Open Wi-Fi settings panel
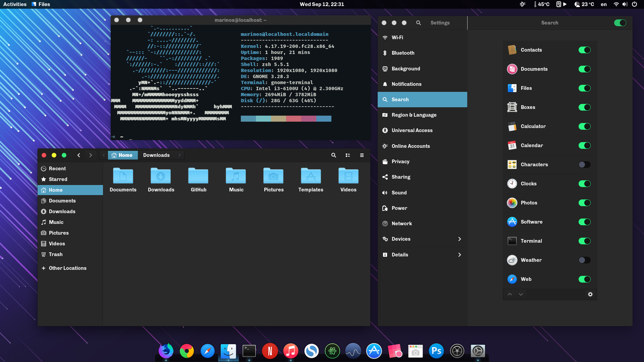The height and width of the screenshot is (362, 644). click(422, 38)
